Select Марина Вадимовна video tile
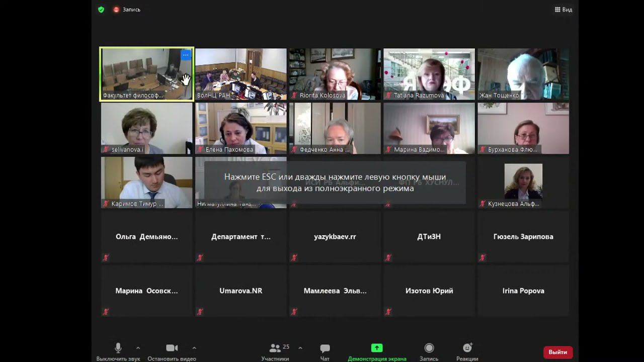644x362 pixels. [x=429, y=128]
